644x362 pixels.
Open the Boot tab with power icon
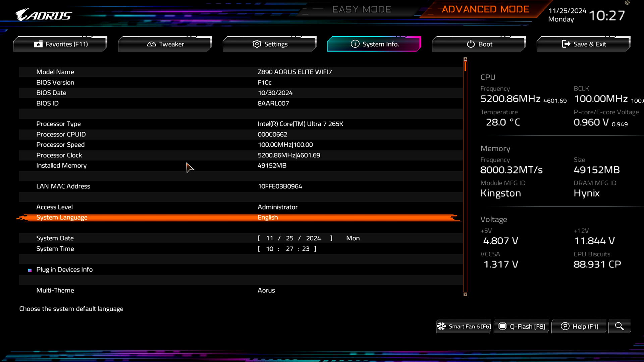(x=479, y=44)
